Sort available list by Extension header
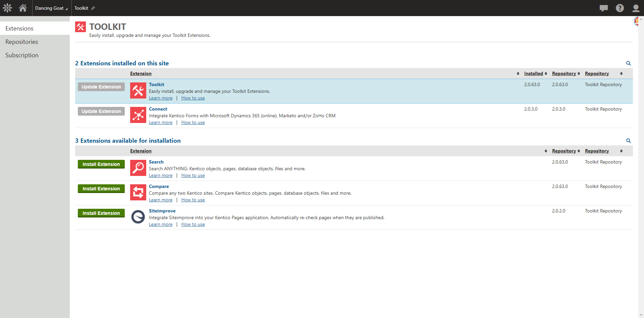The width and height of the screenshot is (644, 318). (x=141, y=151)
